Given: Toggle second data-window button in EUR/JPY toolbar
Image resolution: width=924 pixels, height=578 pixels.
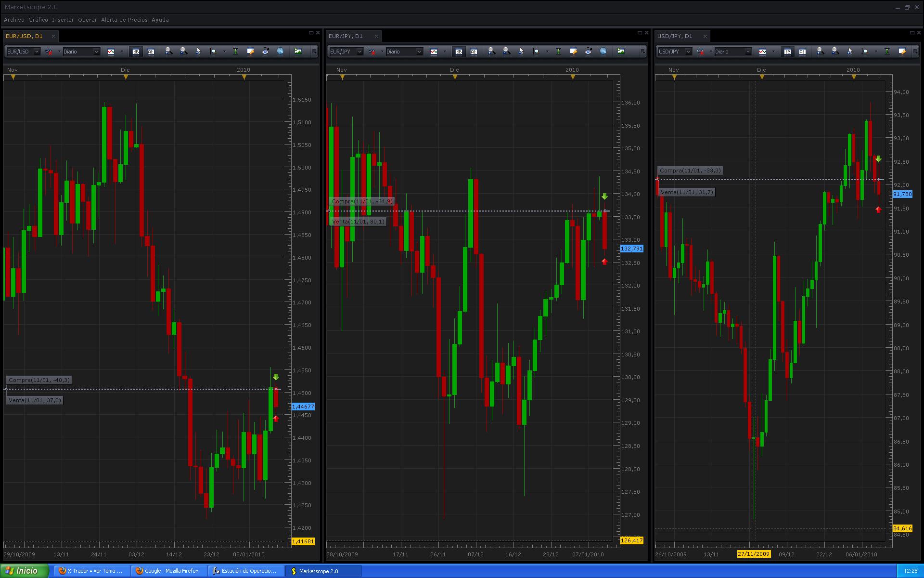Looking at the screenshot, I should pos(474,52).
